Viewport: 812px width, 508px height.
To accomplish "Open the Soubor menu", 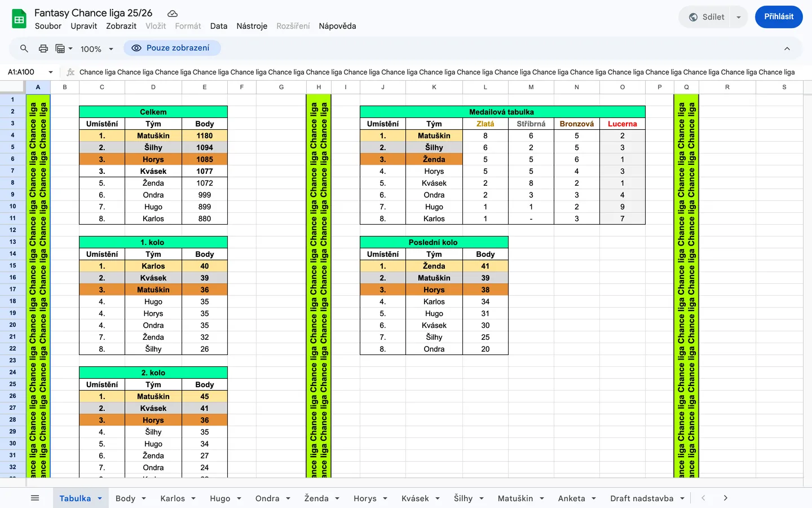I will 48,26.
